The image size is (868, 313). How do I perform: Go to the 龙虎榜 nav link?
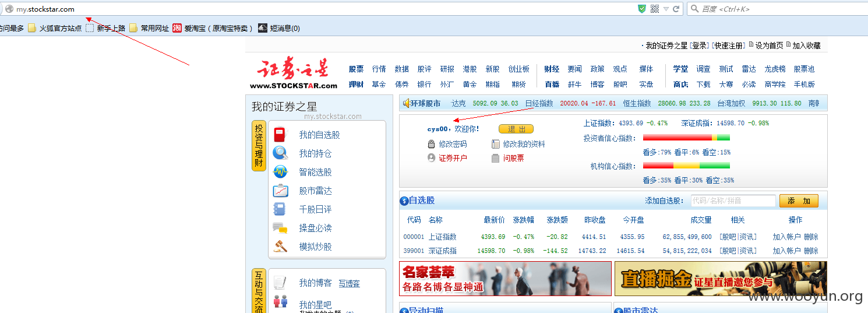pos(775,69)
